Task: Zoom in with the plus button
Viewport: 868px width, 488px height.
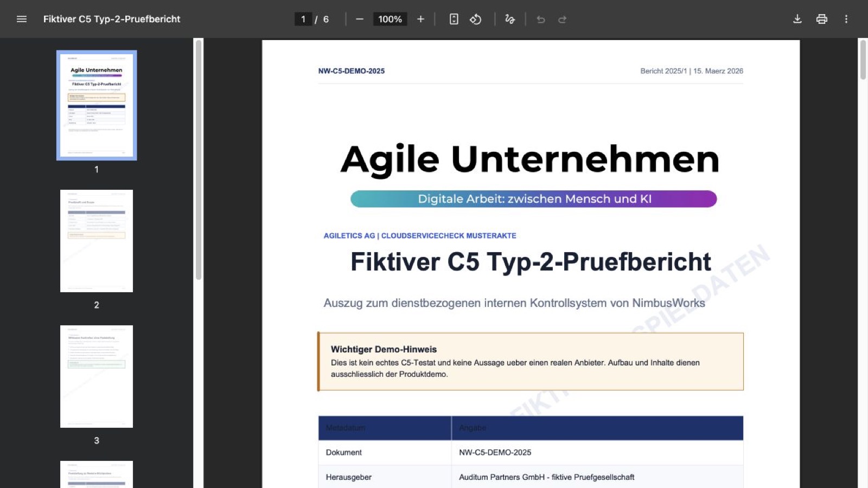Action: (420, 19)
